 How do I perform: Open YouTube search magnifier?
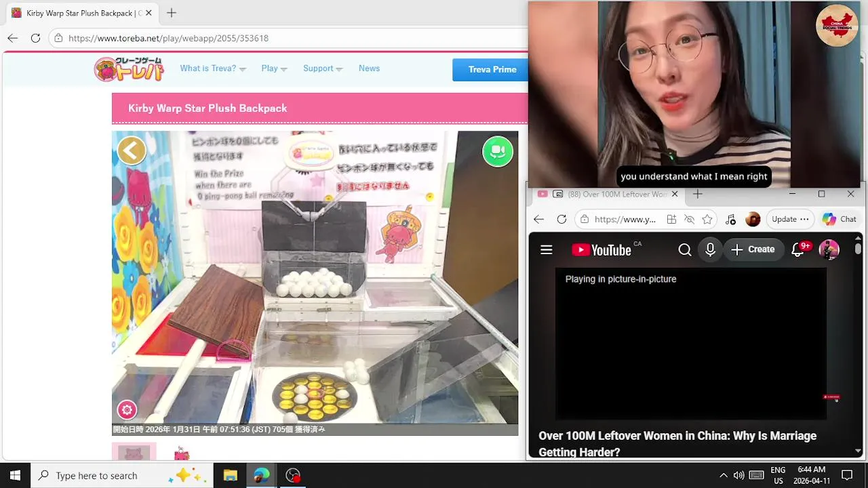pos(685,250)
